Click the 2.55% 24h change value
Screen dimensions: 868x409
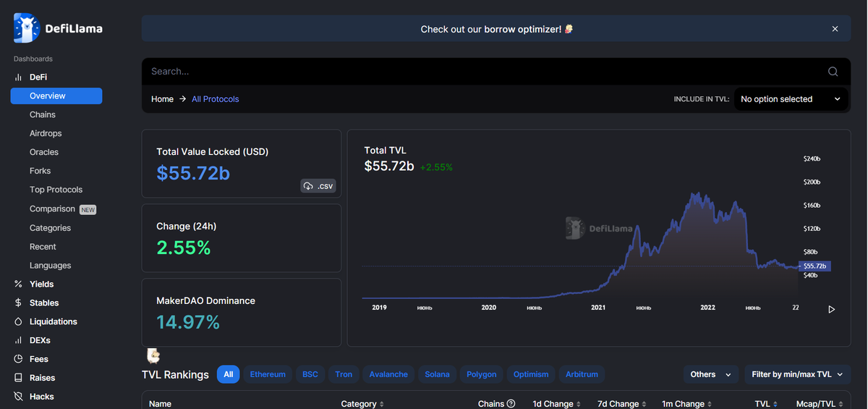tap(184, 248)
